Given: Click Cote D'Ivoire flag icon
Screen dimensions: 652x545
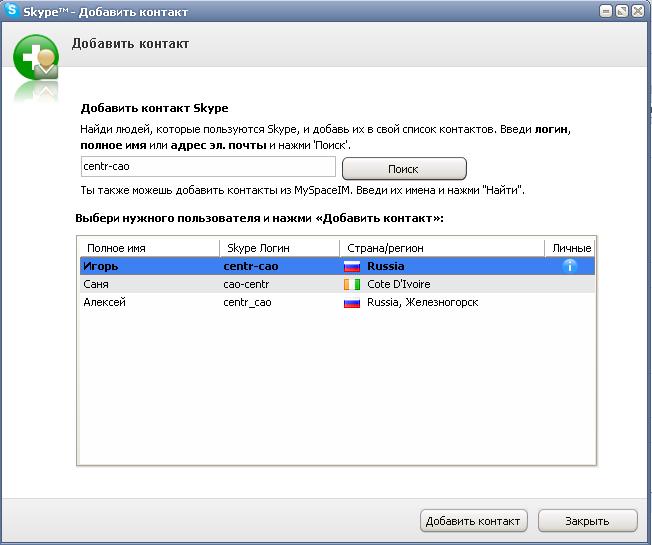Looking at the screenshot, I should (x=352, y=284).
